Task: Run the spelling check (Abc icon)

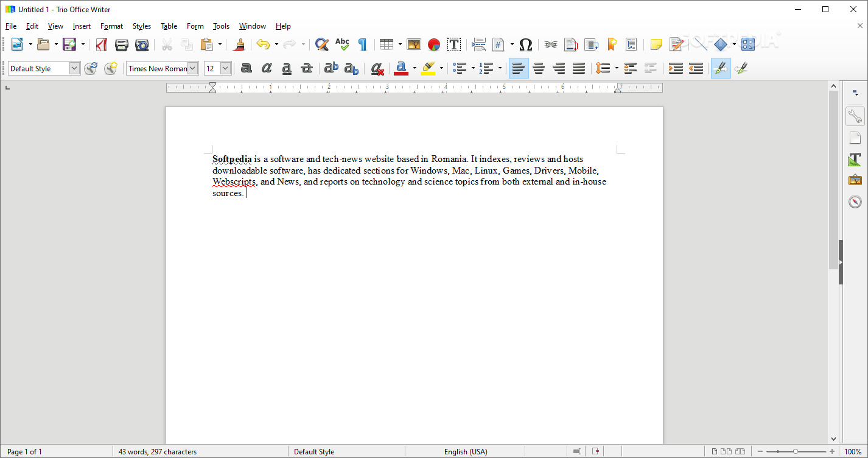Action: (342, 44)
